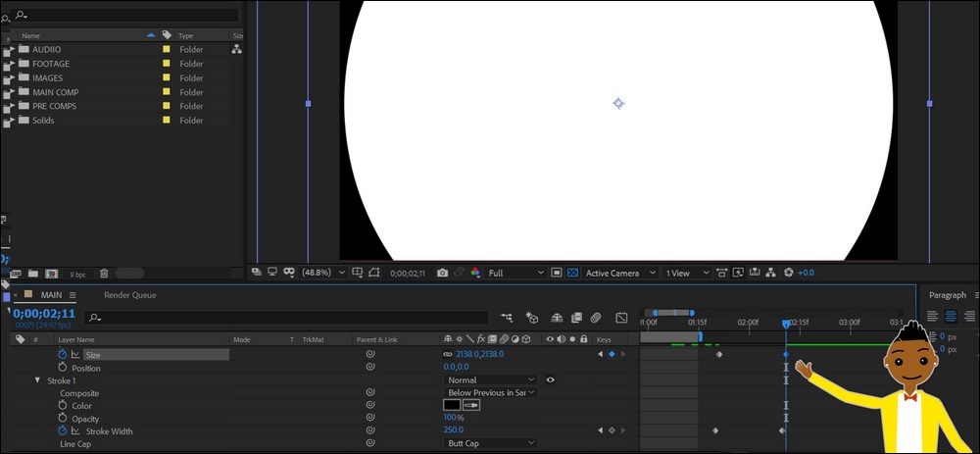This screenshot has width=980, height=454.
Task: Open the MAIN panel menu icon
Action: tap(73, 295)
